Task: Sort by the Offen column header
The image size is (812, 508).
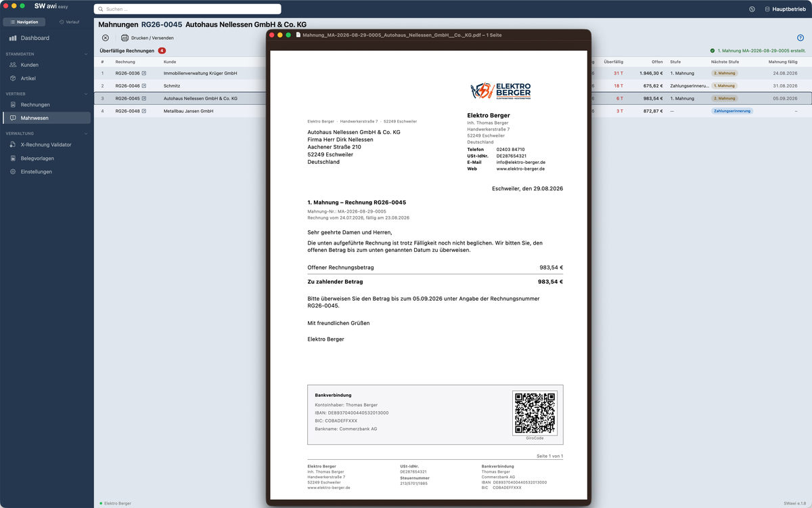Action: tap(657, 62)
